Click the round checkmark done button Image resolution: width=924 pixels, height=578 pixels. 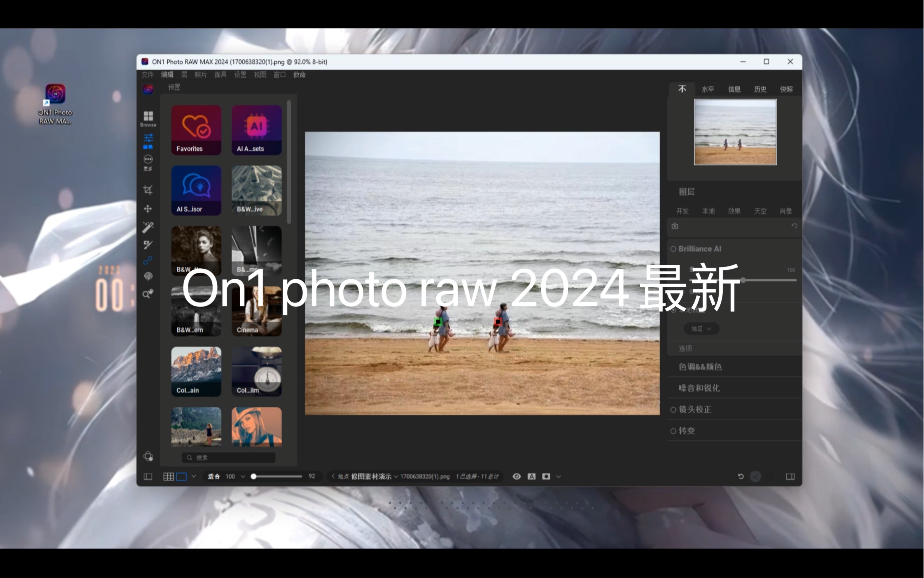(756, 476)
